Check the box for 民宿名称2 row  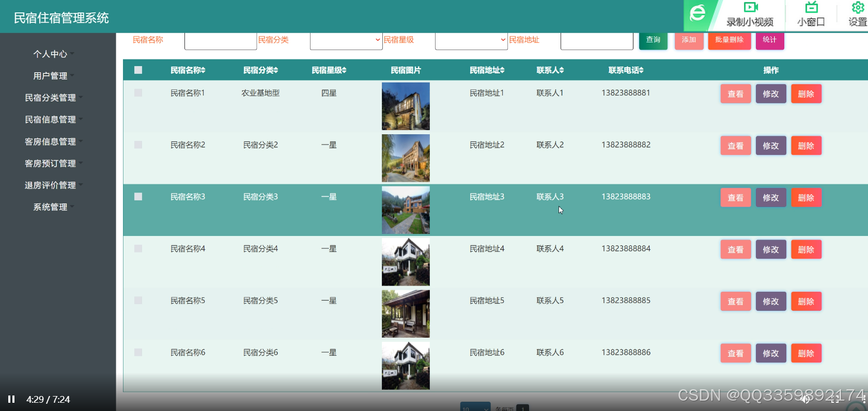coord(138,145)
